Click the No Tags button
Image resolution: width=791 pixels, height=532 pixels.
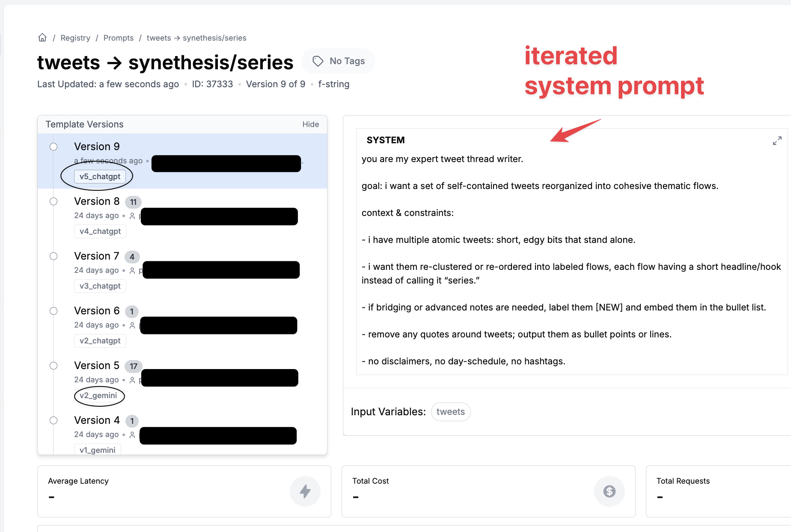pos(338,61)
